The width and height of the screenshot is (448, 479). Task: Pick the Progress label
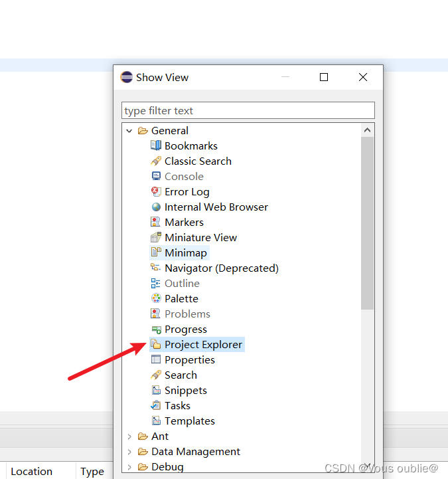(186, 330)
